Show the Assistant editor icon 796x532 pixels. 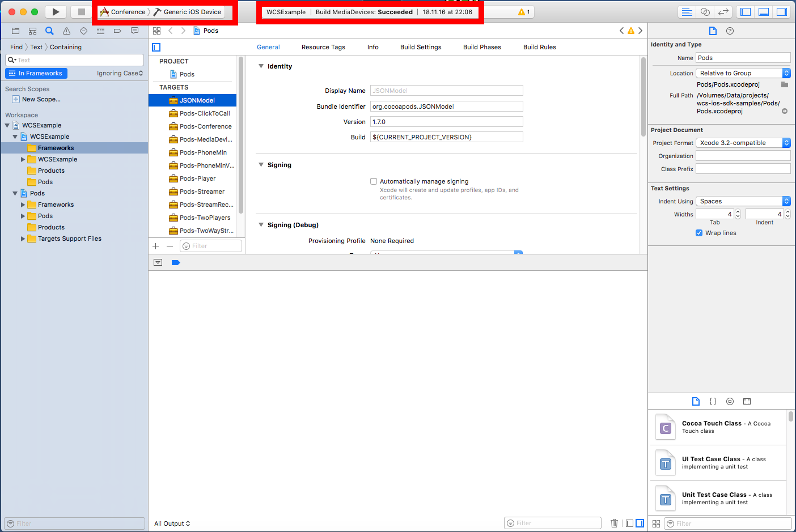click(705, 12)
